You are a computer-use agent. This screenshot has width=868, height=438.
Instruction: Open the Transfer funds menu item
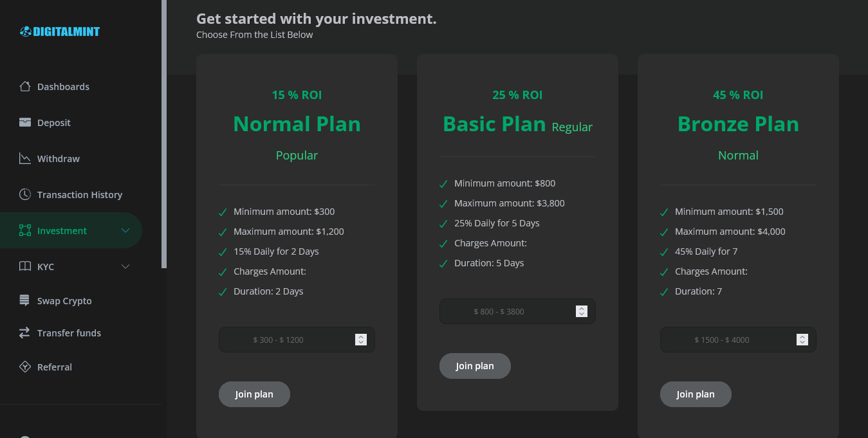69,333
